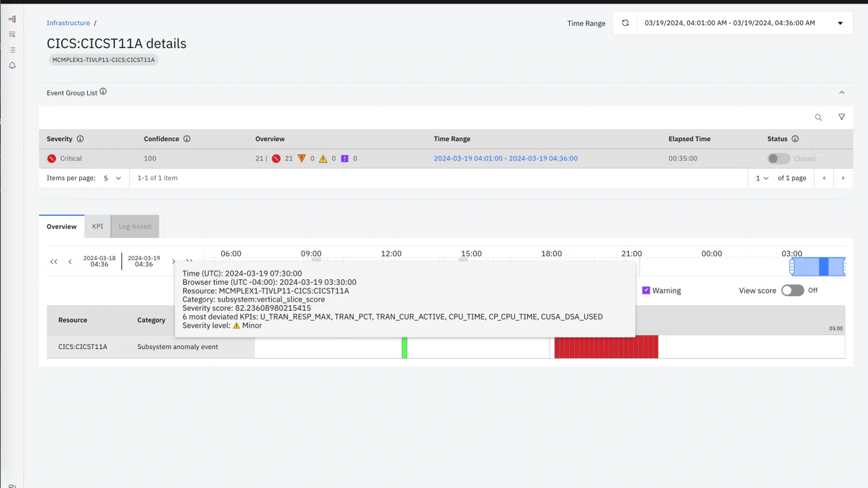Switch to the Log-based tab
This screenshot has width=868, height=488.
tap(135, 226)
